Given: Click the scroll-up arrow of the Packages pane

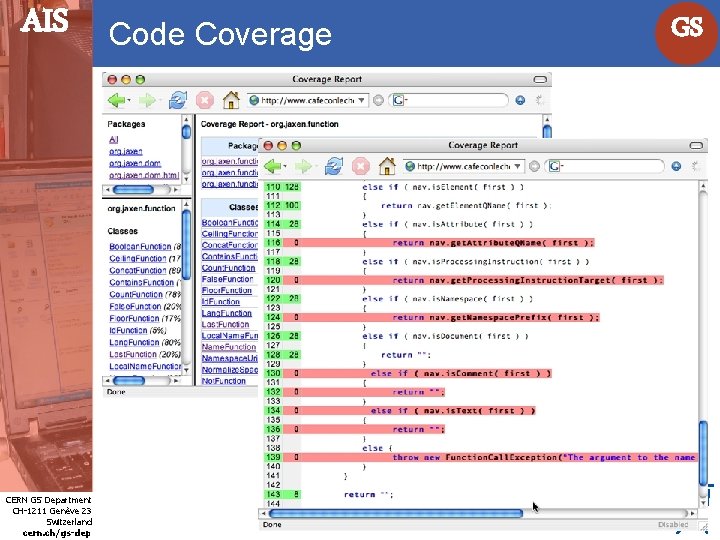Looking at the screenshot, I should pos(186,119).
